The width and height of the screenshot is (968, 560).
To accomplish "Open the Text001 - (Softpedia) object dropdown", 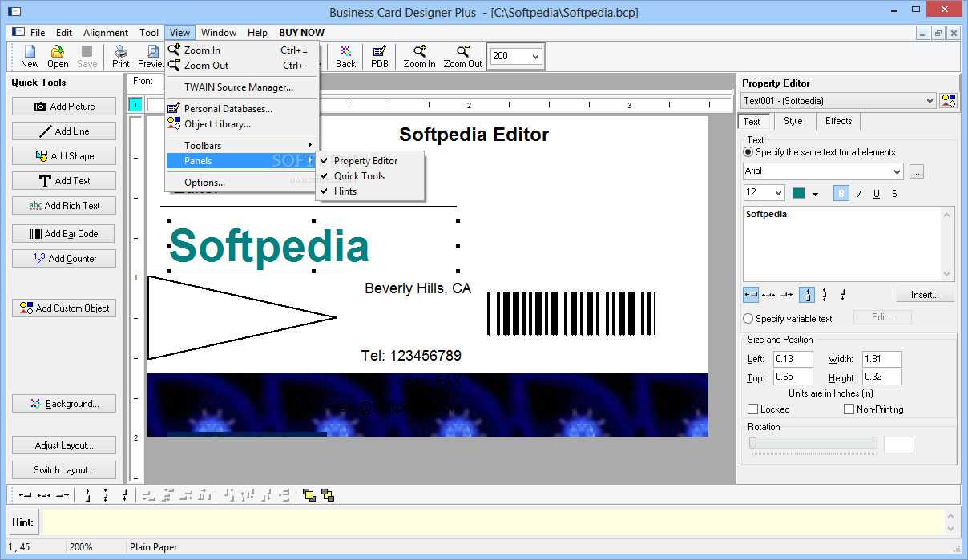I will point(930,101).
